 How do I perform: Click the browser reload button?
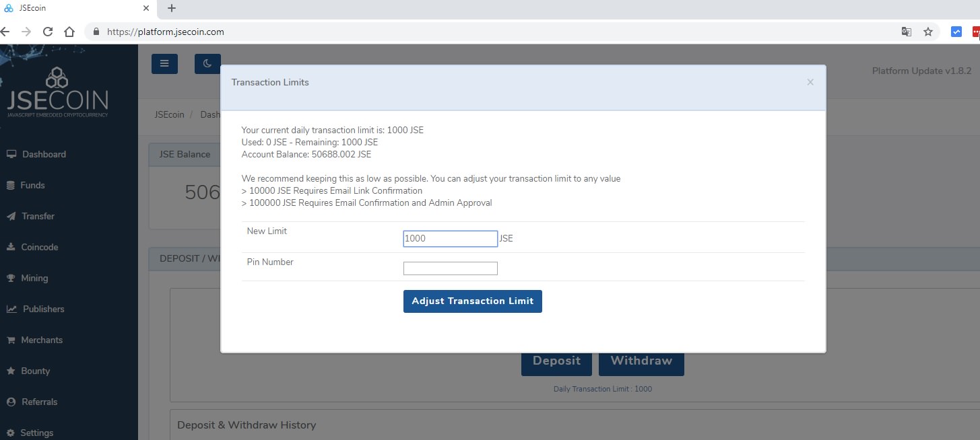click(x=48, y=32)
